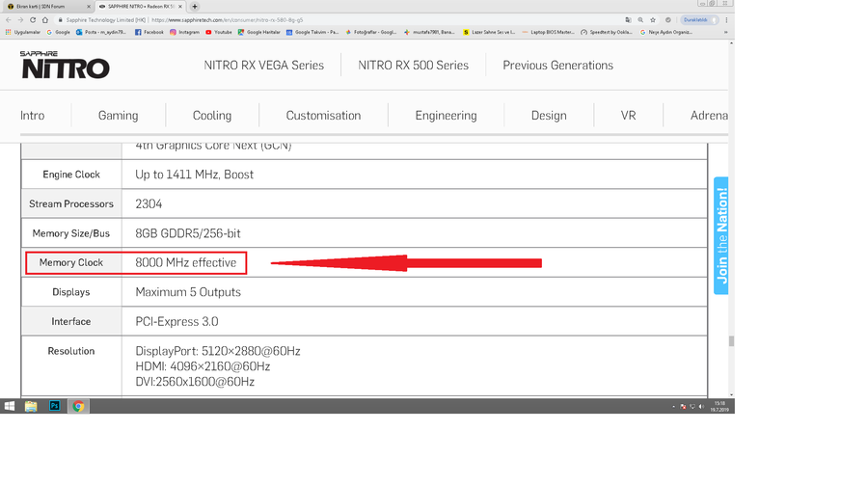Open the Fotoğraflar Google bookmark
This screenshot has width=868, height=485.
(x=371, y=32)
